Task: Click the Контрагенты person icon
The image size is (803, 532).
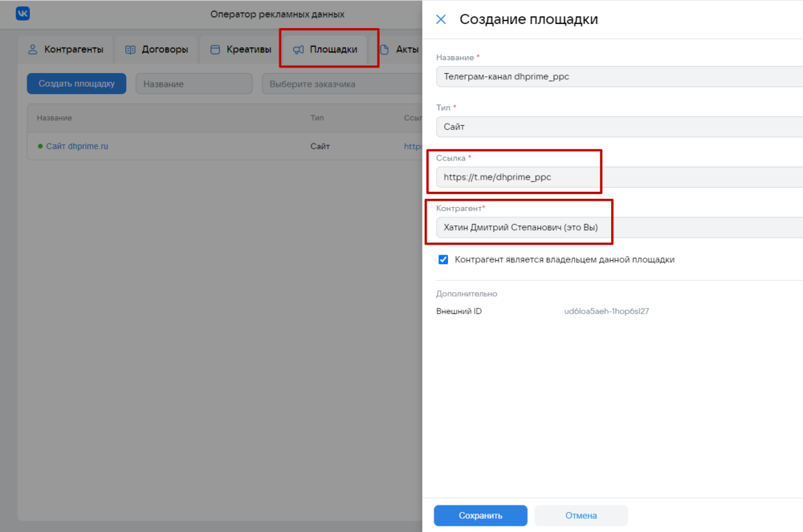Action: pos(32,50)
